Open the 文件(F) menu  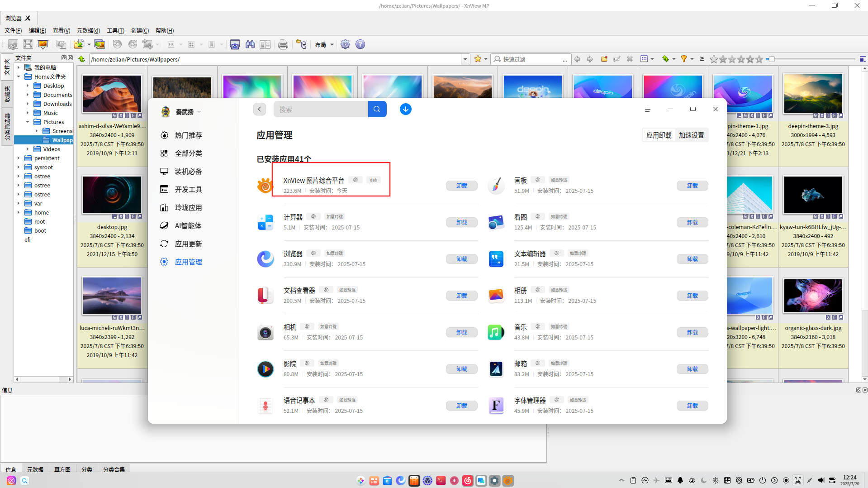(x=13, y=30)
